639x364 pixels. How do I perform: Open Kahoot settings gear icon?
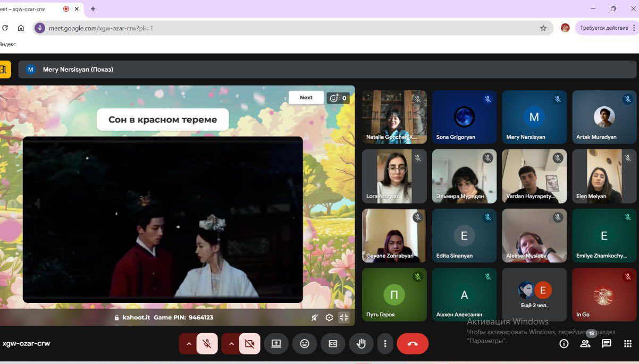click(329, 317)
